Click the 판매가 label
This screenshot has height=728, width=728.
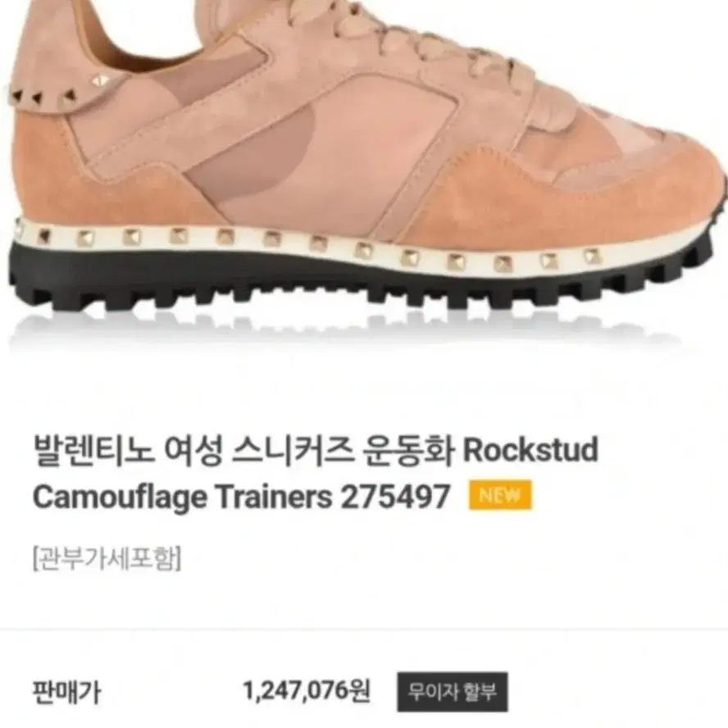coord(66,692)
